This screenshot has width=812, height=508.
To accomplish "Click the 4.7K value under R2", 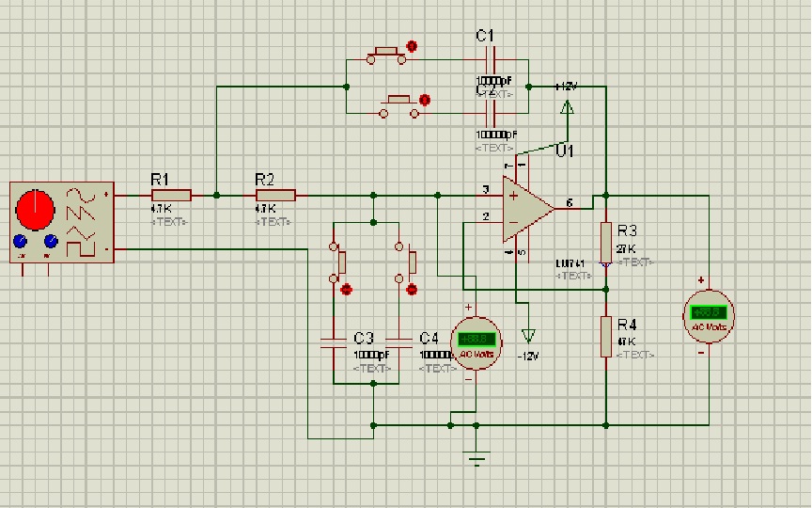I will click(265, 209).
